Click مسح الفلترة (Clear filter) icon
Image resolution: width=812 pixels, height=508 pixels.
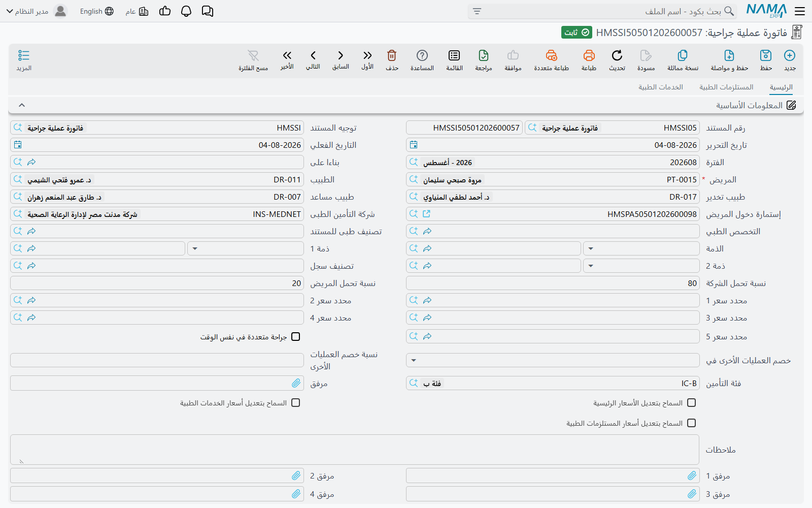point(253,55)
